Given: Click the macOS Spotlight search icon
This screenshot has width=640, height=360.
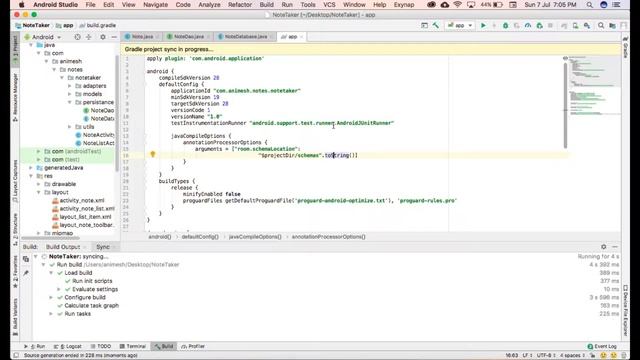Looking at the screenshot, I should [589, 5].
